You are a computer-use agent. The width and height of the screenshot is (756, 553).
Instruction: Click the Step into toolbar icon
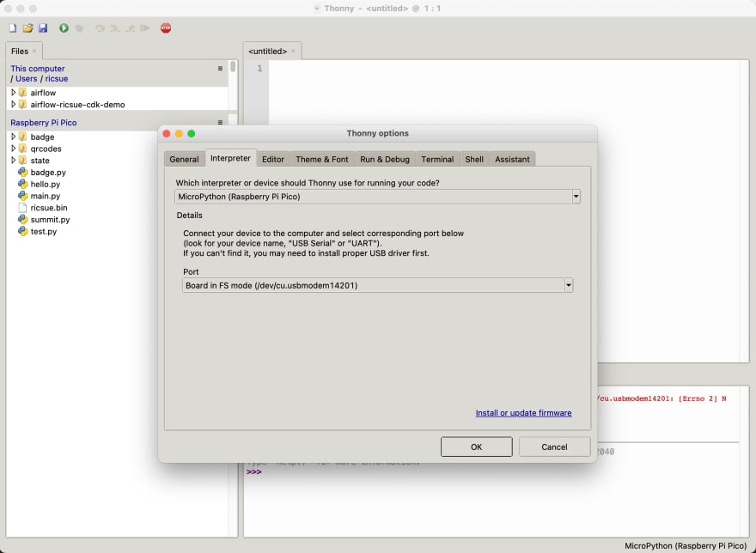click(115, 28)
